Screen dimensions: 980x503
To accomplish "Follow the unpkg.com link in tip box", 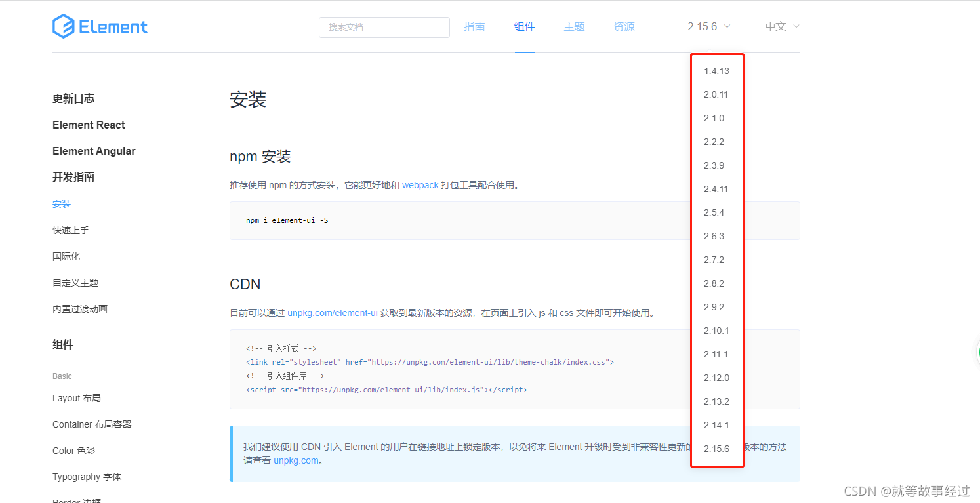I will point(296,460).
